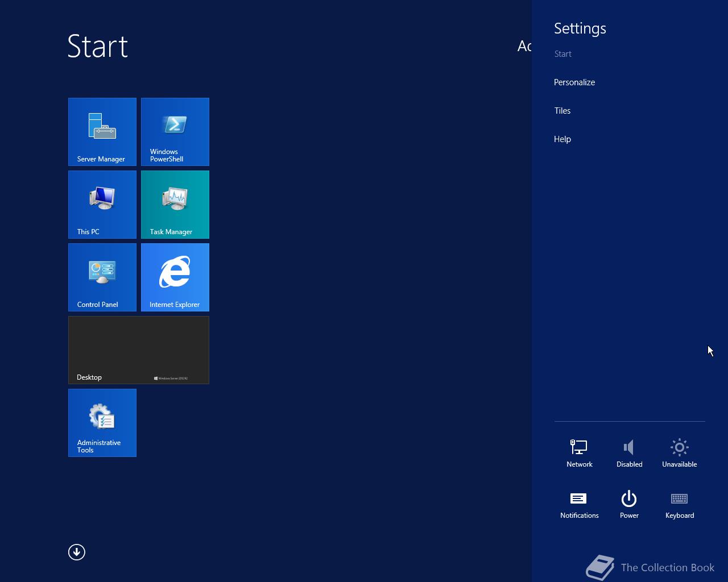728x582 pixels.
Task: Open the Administrative Tools tile
Action: (102, 423)
